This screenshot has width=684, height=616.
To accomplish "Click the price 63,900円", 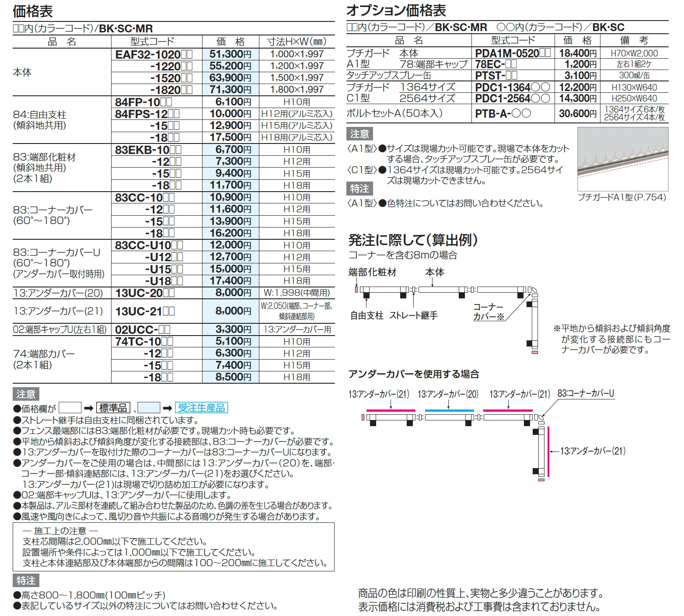I will point(230,78).
